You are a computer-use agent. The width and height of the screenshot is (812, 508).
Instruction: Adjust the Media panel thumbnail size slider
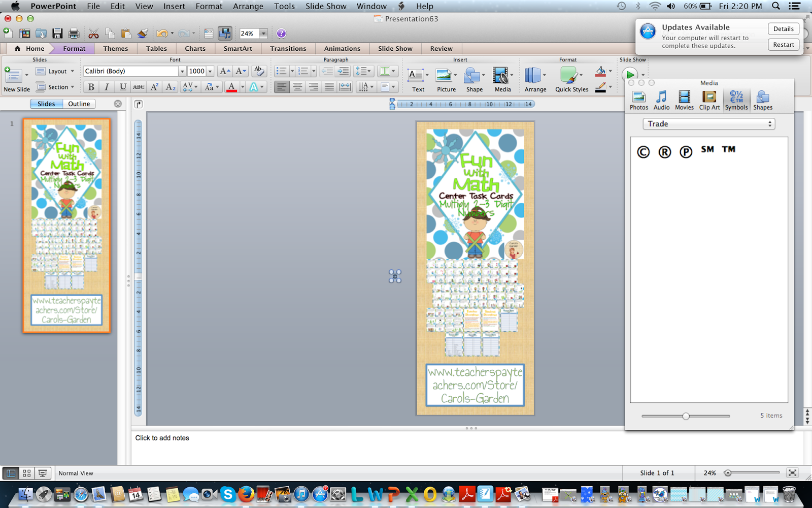[x=686, y=416]
